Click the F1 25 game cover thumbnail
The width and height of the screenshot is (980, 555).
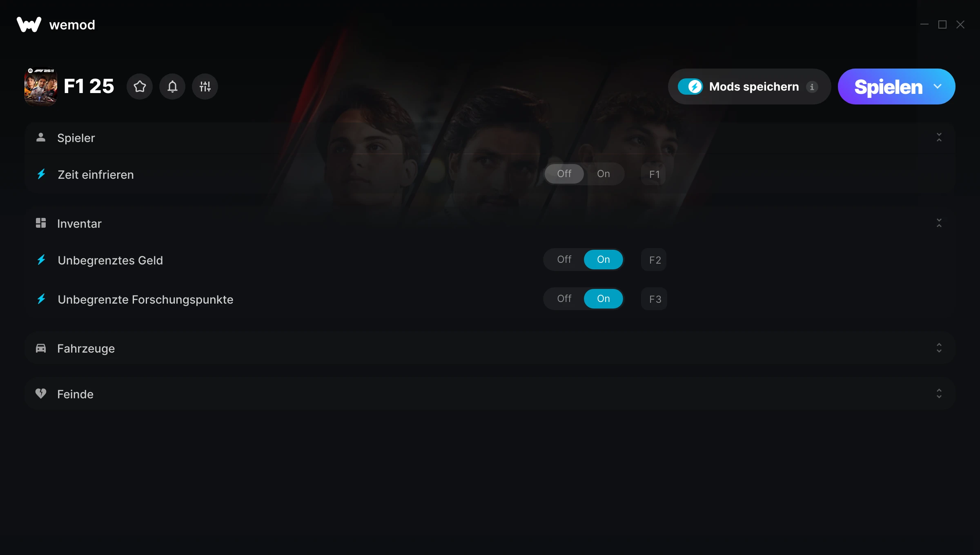41,87
